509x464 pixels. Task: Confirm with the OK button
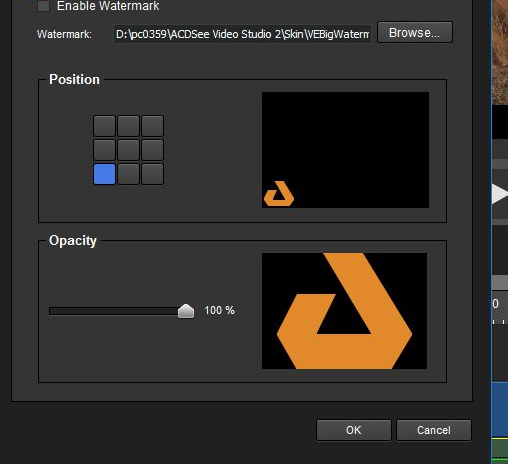(x=354, y=430)
